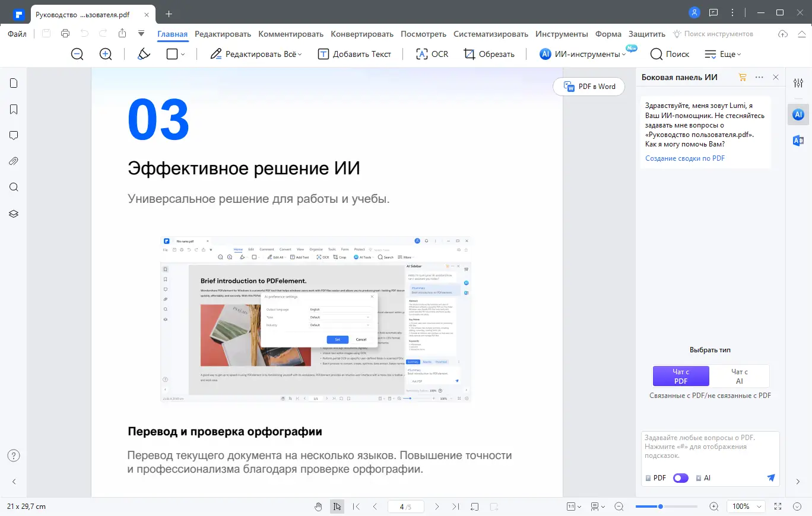Open the page thumbnails panel
The height and width of the screenshot is (516, 812).
tap(13, 83)
